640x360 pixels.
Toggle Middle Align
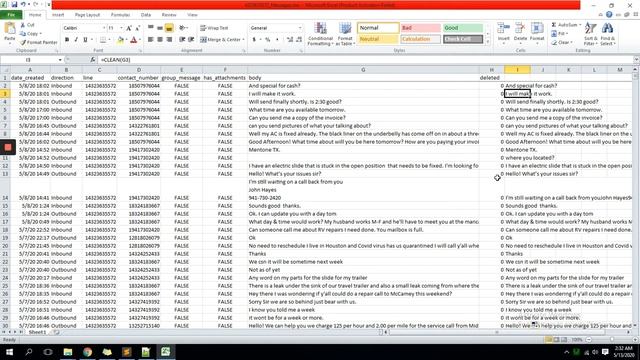(x=160, y=28)
